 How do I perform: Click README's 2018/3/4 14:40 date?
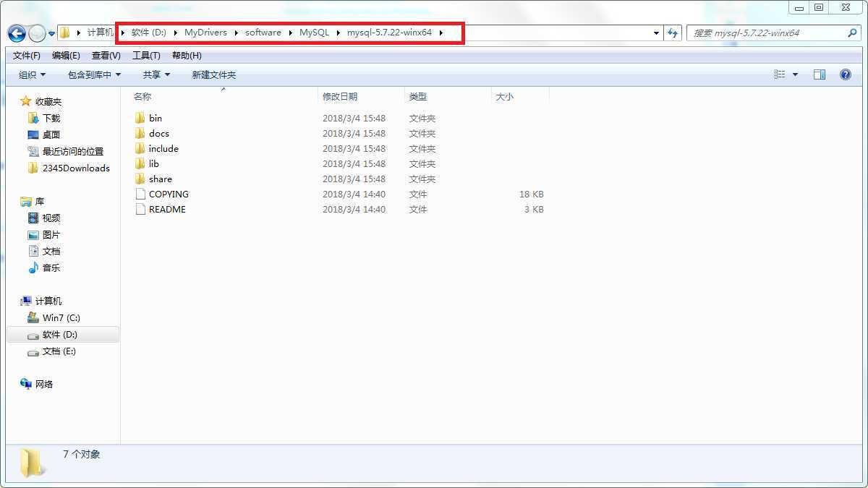point(354,209)
